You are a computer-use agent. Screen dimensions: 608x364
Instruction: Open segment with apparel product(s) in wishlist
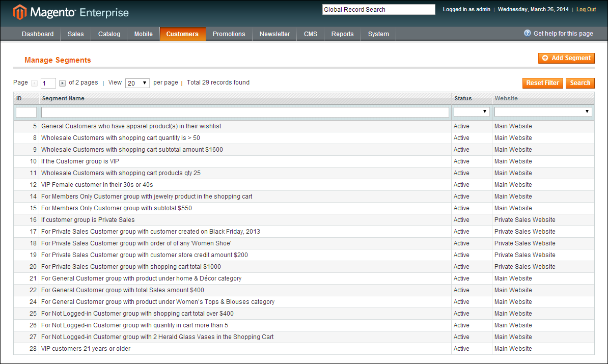pos(303,126)
